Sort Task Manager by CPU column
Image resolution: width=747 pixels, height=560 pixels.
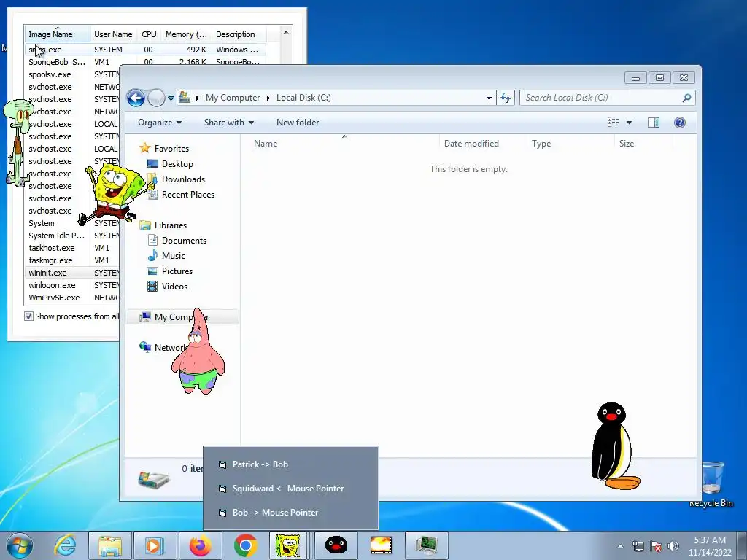point(149,34)
